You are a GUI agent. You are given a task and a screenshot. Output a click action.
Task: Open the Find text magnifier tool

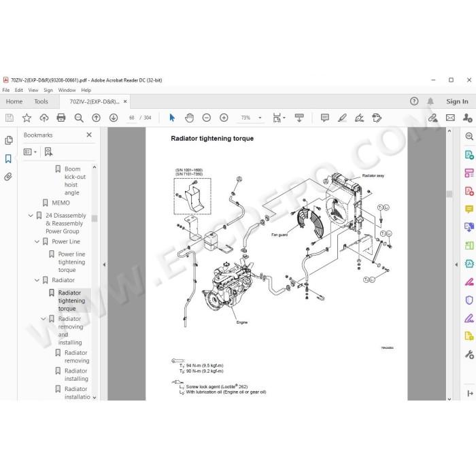click(79, 118)
